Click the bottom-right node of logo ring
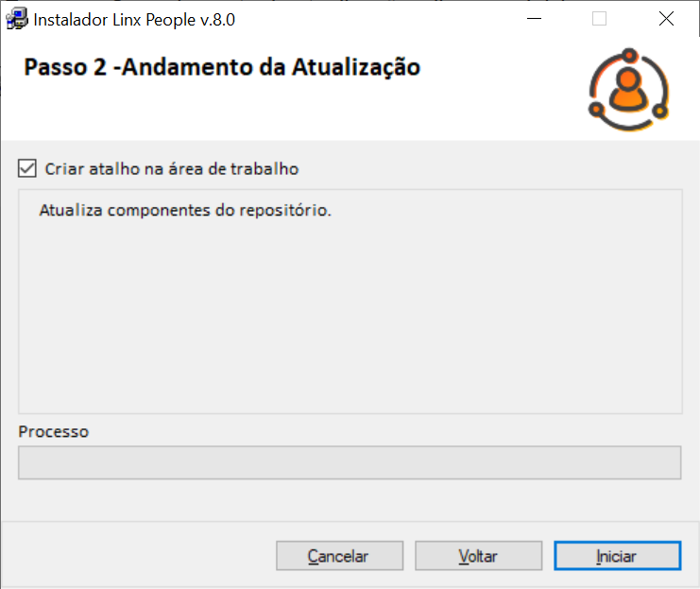 [x=659, y=111]
